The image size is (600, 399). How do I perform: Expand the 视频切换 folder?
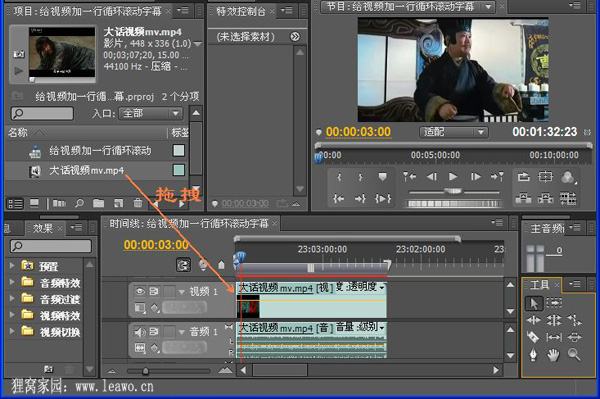[x=12, y=331]
